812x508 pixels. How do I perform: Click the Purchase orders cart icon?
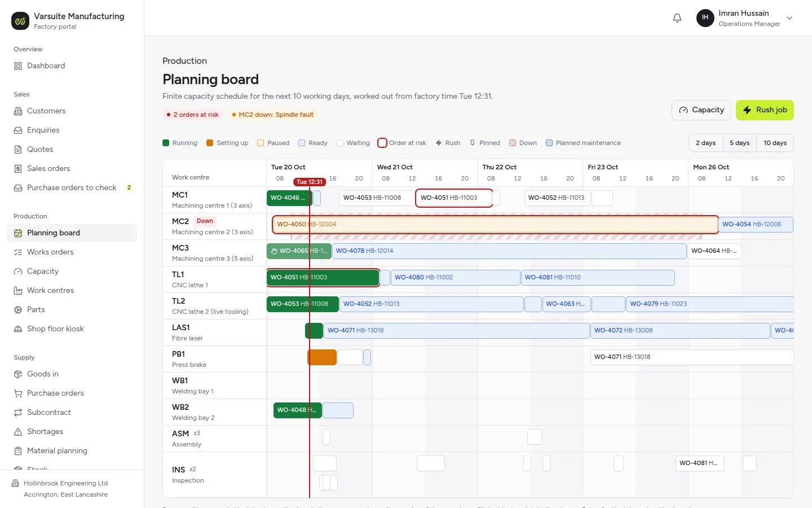[18, 393]
